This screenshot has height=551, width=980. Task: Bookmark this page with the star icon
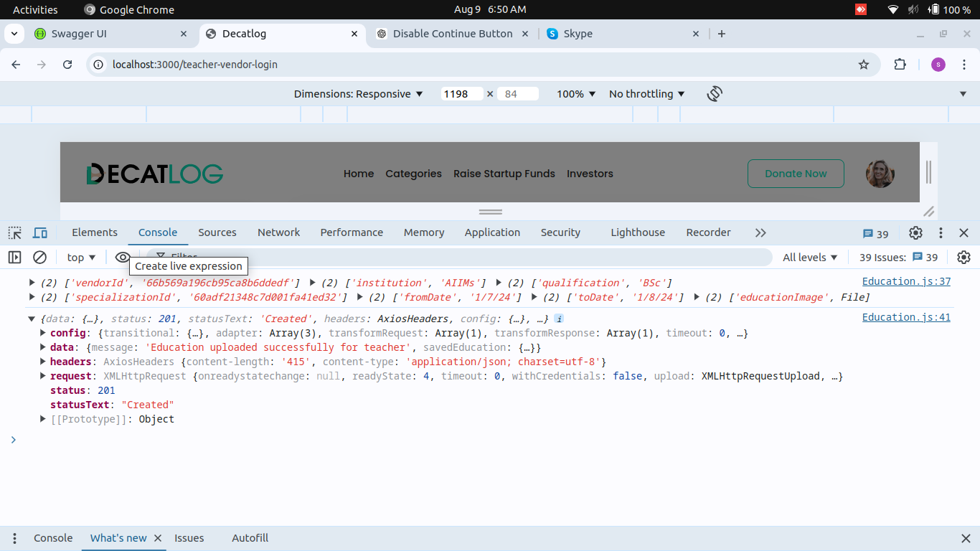(864, 65)
